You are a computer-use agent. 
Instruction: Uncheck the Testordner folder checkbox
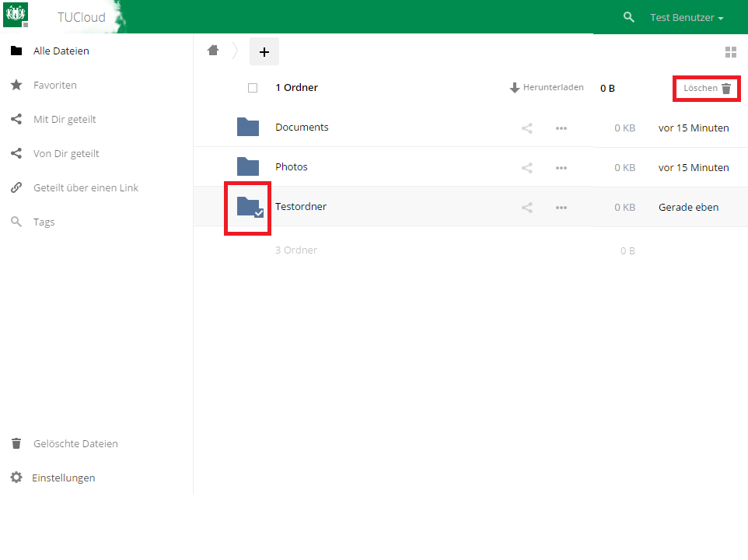point(259,213)
